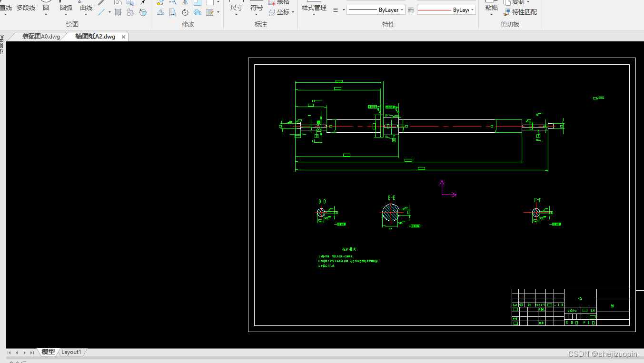
Task: Open the lineweight dropdown arrow
Action: tap(343, 10)
